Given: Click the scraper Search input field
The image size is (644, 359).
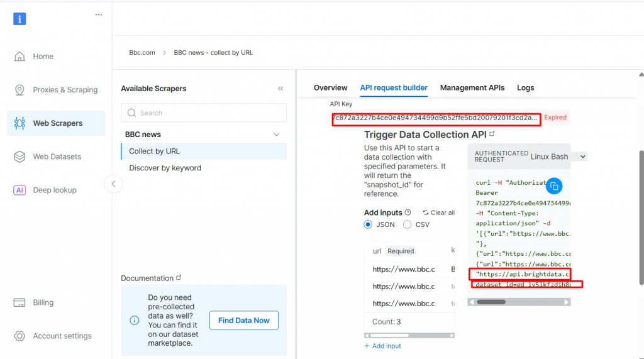Looking at the screenshot, I should point(204,113).
